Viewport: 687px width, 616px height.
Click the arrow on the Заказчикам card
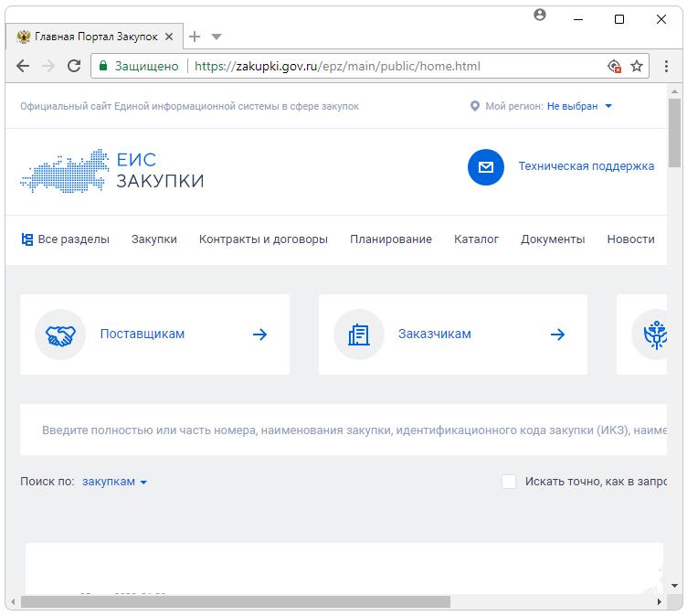558,335
